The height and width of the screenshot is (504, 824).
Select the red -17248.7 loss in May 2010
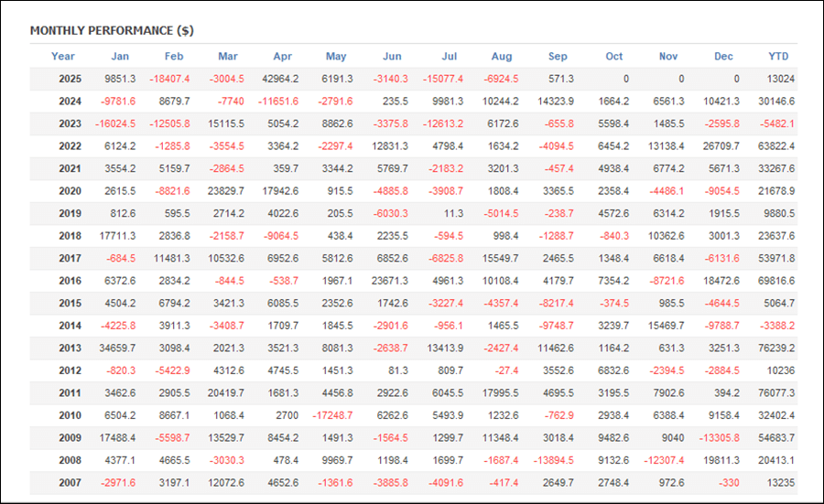pos(332,416)
